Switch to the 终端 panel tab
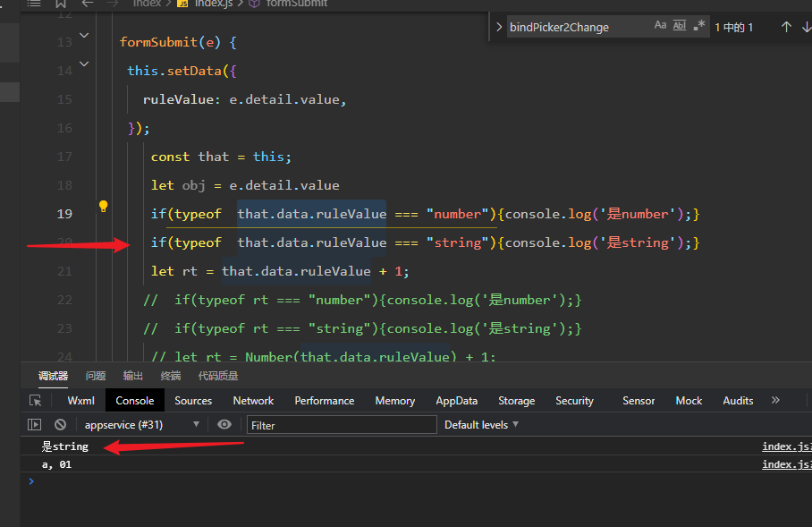This screenshot has width=812, height=527. point(171,376)
